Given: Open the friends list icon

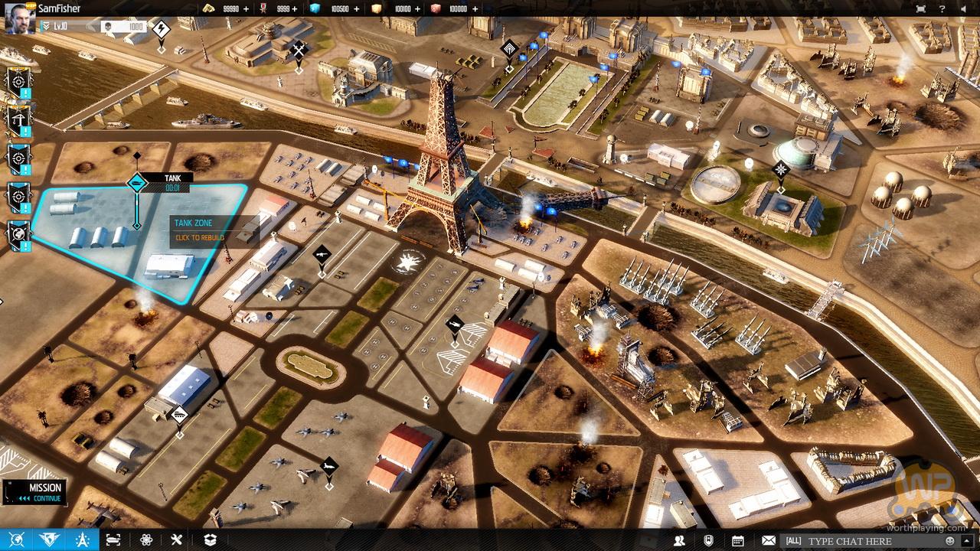Looking at the screenshot, I should tap(679, 540).
